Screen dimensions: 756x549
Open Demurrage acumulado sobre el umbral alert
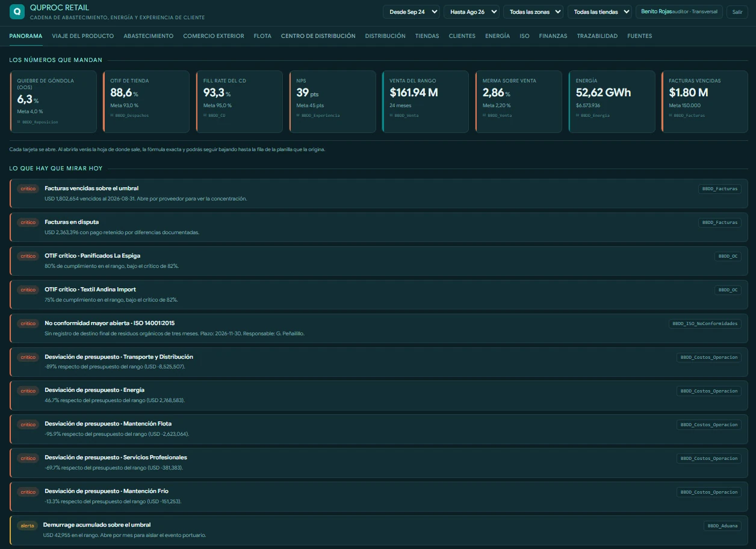pyautogui.click(x=379, y=530)
